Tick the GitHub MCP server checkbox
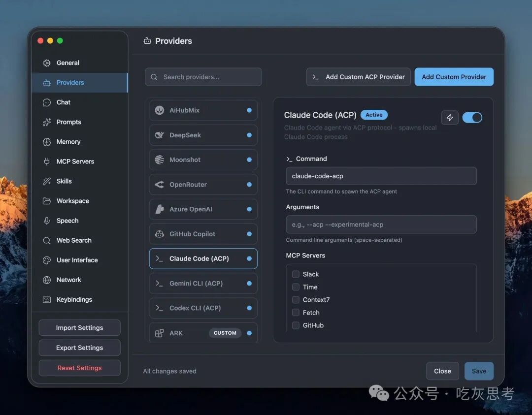The height and width of the screenshot is (415, 532). point(296,325)
